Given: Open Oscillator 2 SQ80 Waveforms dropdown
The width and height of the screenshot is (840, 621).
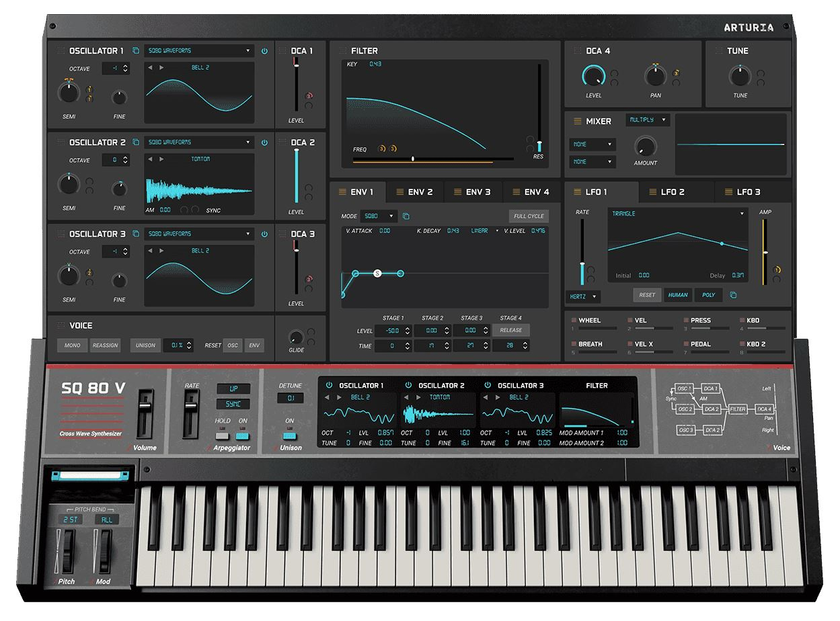Looking at the screenshot, I should point(198,142).
